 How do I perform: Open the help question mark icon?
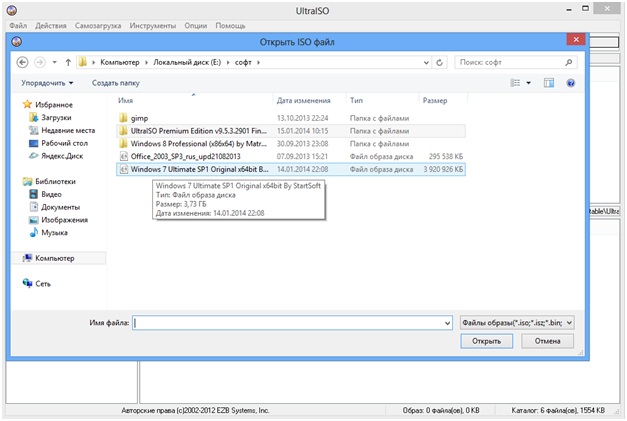point(571,83)
